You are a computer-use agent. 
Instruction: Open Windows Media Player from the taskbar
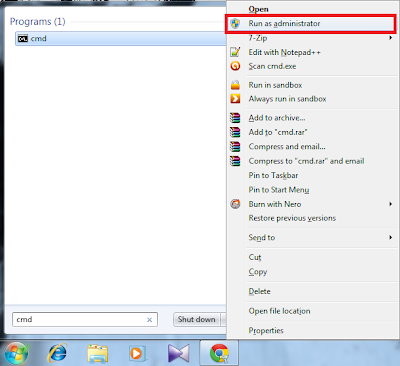(137, 353)
